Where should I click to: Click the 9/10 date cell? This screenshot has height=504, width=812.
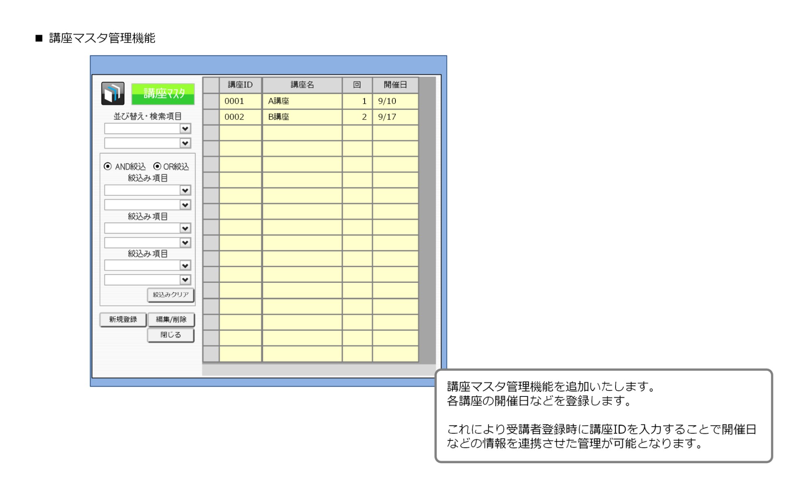pos(395,101)
